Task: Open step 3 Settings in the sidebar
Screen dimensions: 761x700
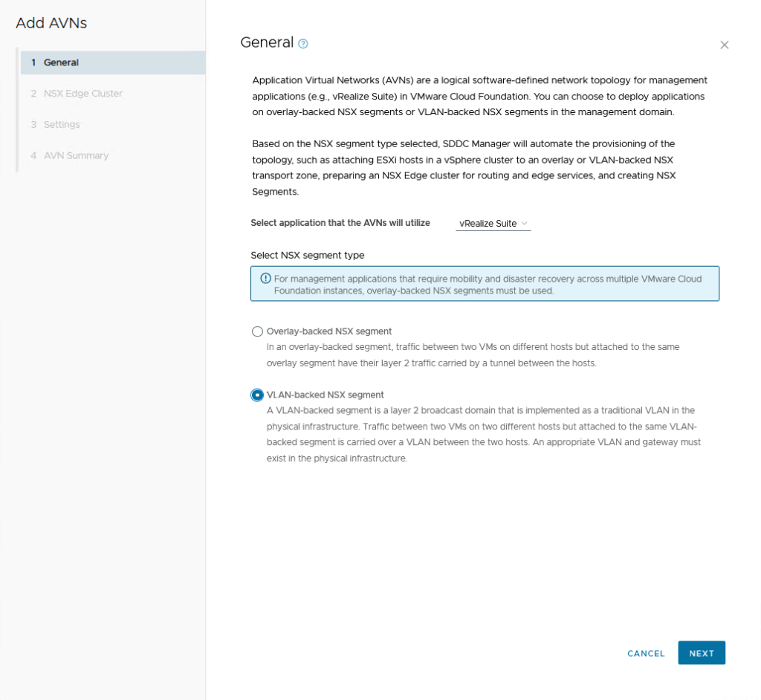Action: (x=62, y=125)
